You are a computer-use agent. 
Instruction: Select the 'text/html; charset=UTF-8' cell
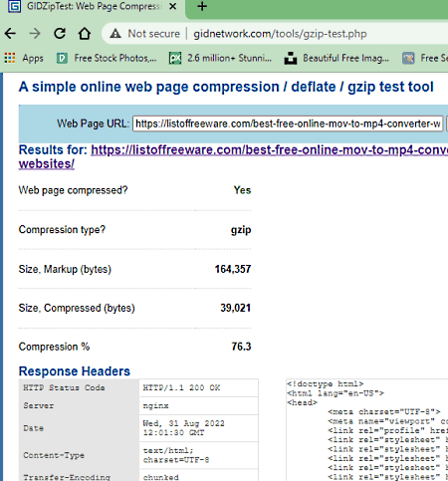pyautogui.click(x=198, y=455)
